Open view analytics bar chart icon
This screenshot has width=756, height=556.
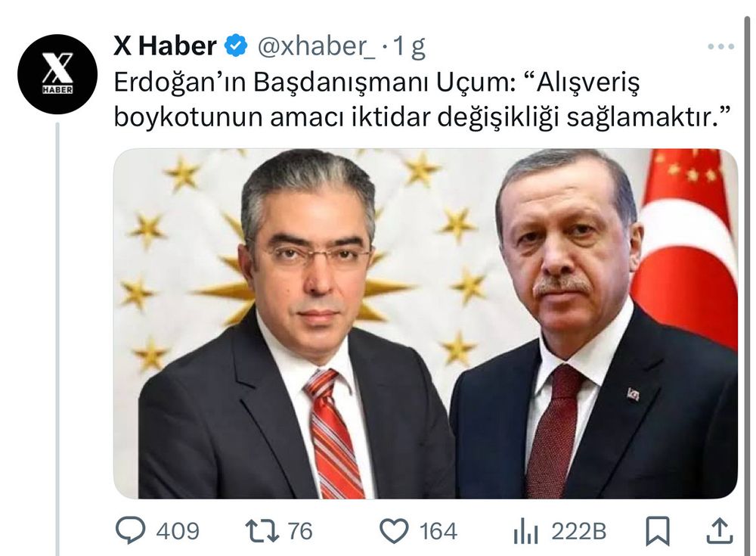(526, 531)
